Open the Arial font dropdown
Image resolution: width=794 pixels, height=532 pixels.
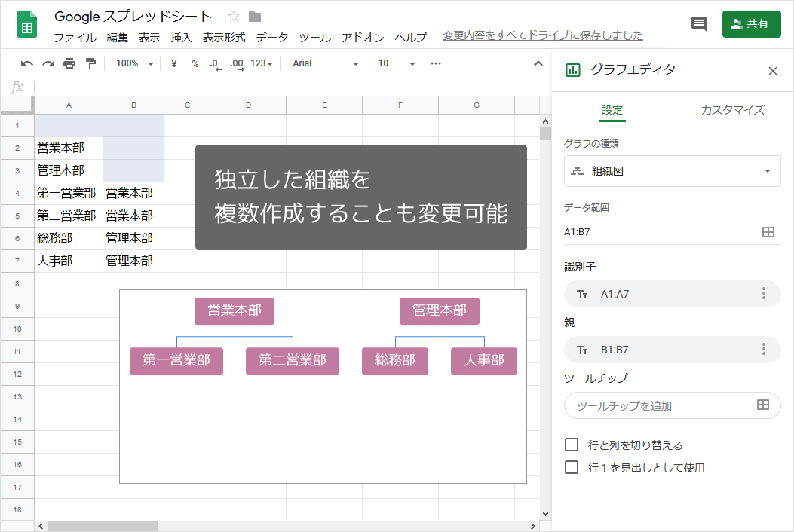(x=324, y=63)
